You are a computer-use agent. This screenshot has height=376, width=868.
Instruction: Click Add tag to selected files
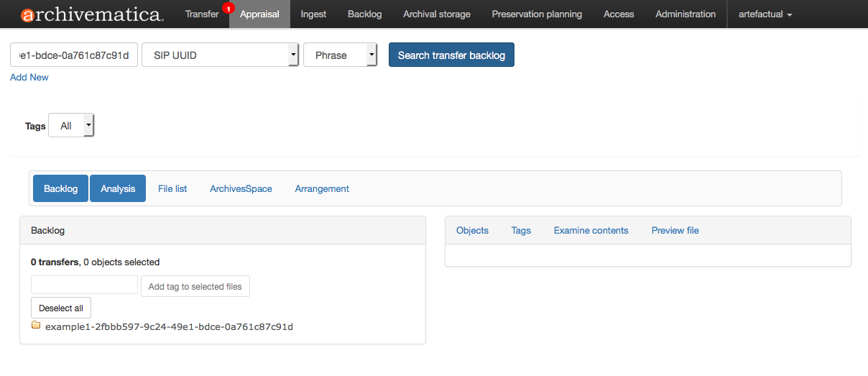click(x=195, y=286)
